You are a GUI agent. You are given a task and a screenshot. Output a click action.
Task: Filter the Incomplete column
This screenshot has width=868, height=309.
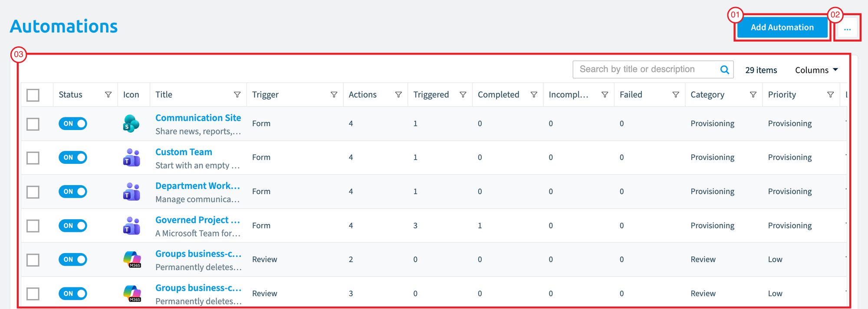tap(605, 94)
